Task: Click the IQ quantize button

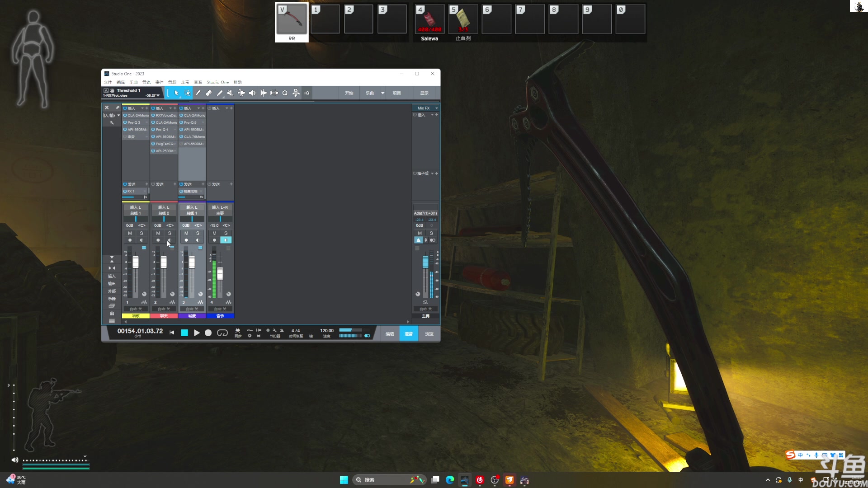Action: pos(307,93)
